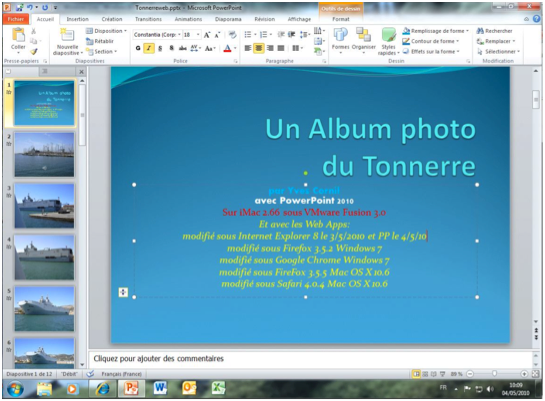Toggle strikethrough abc formatting
This screenshot has height=401, width=545.
pos(182,48)
